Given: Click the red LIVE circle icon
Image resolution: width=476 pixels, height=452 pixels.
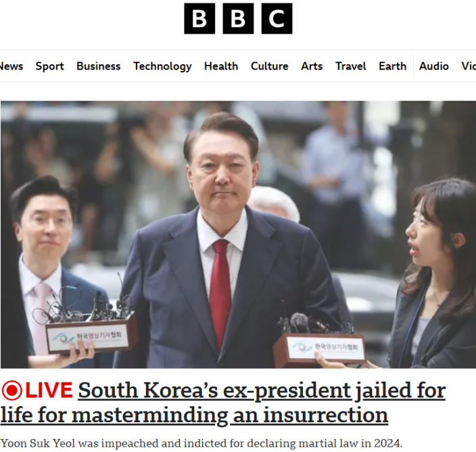Looking at the screenshot, I should pyautogui.click(x=12, y=390).
